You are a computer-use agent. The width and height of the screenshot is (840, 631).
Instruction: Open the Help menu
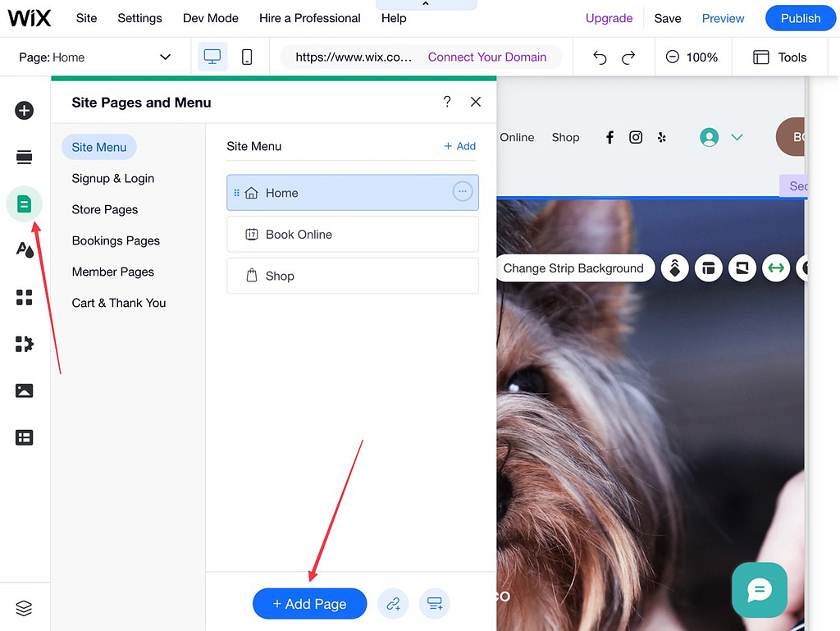point(394,18)
